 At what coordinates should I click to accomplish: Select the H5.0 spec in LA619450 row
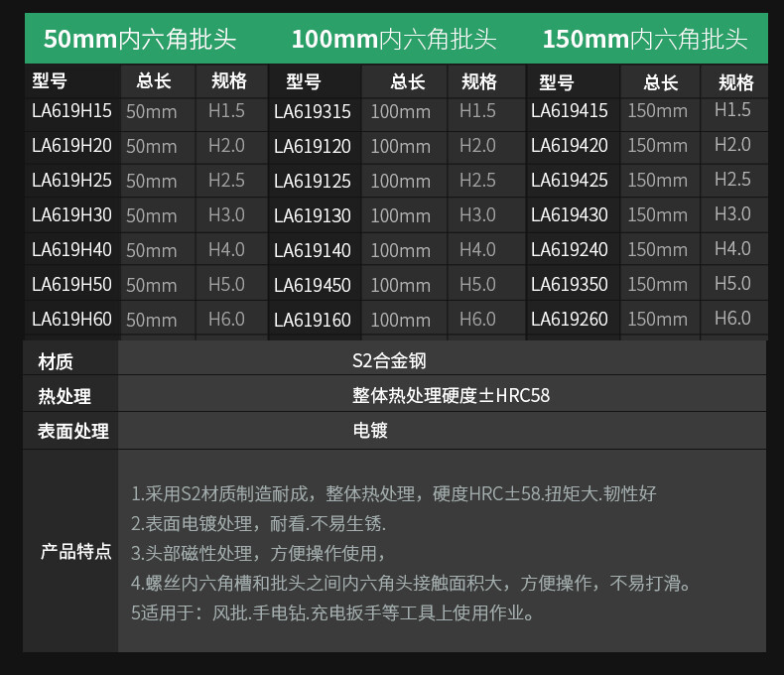(477, 284)
